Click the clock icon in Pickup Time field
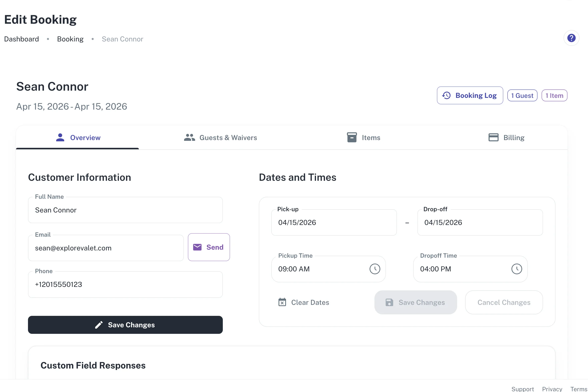588x392 pixels. (375, 269)
